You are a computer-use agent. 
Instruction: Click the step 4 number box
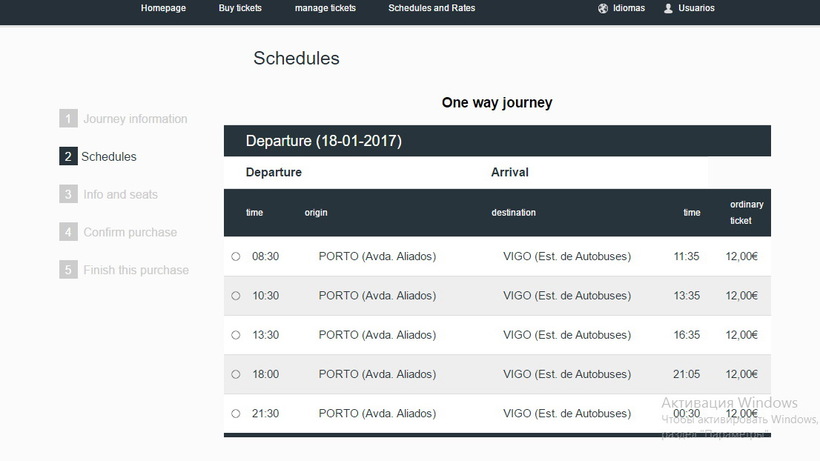[x=68, y=232]
